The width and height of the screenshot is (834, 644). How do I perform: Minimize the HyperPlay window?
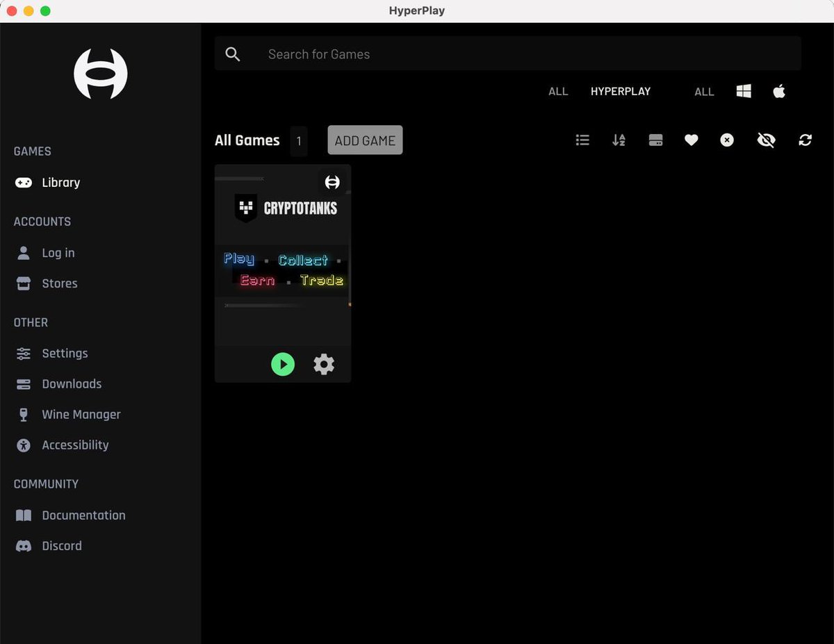click(x=28, y=11)
